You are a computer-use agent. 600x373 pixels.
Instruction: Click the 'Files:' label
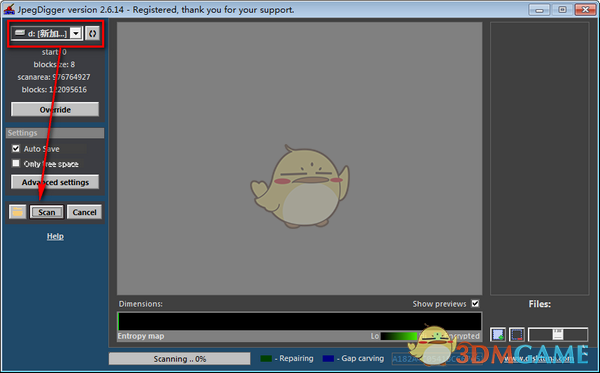click(540, 304)
